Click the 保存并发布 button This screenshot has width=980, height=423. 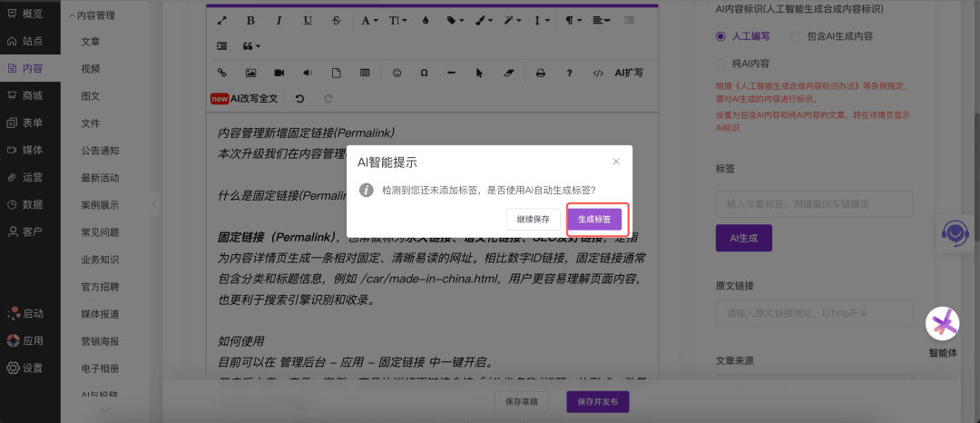point(598,402)
